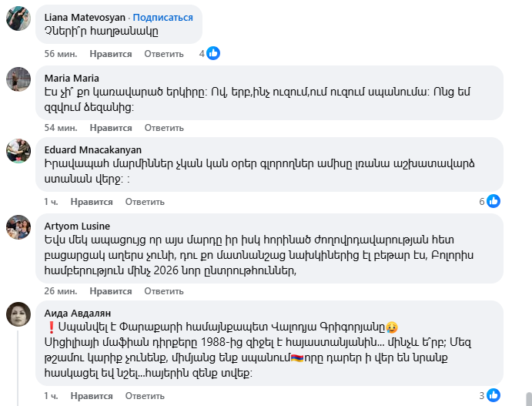Reply to Liana Matevosyan's comment
Viewport: 532px width, 406px height.
tap(164, 54)
